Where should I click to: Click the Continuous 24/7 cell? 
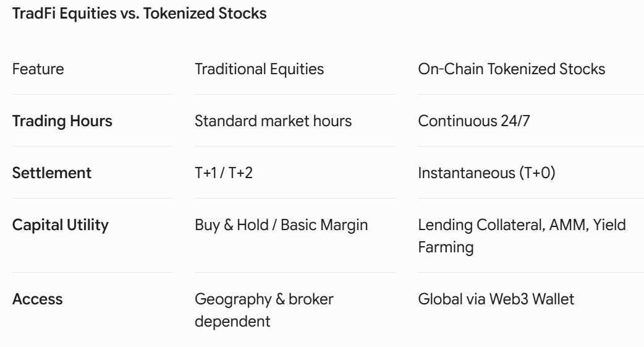[x=474, y=121]
